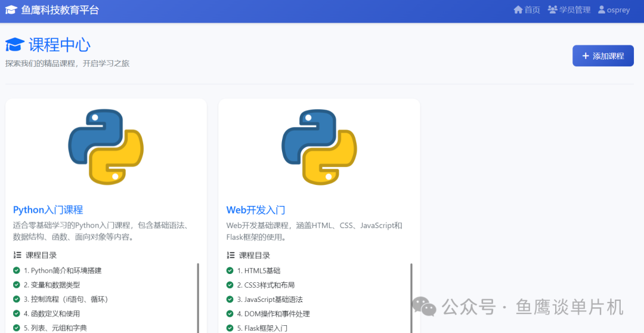Screen dimensions: 644x333
Task: Select chapter 4. DOM操作和事件处理
Action: tap(274, 314)
